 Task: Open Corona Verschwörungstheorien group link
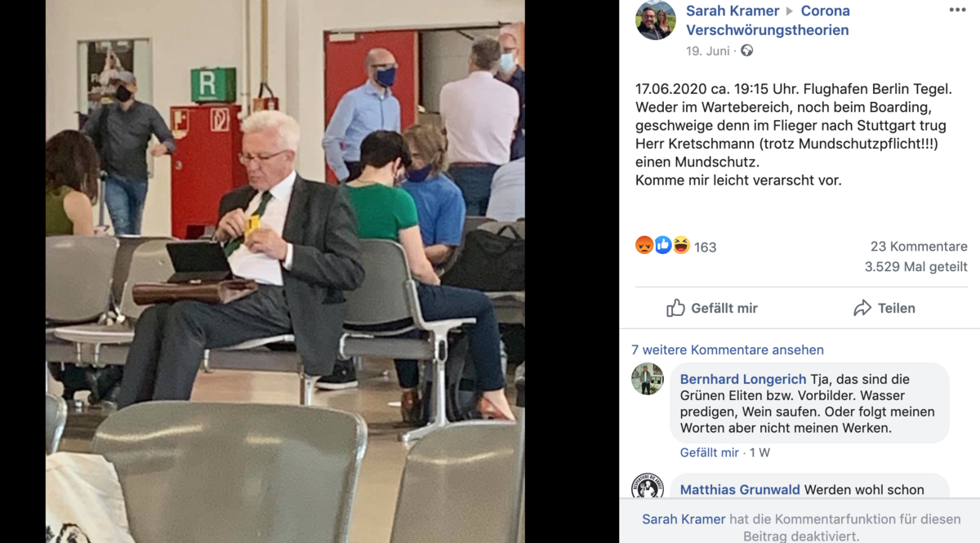[768, 20]
